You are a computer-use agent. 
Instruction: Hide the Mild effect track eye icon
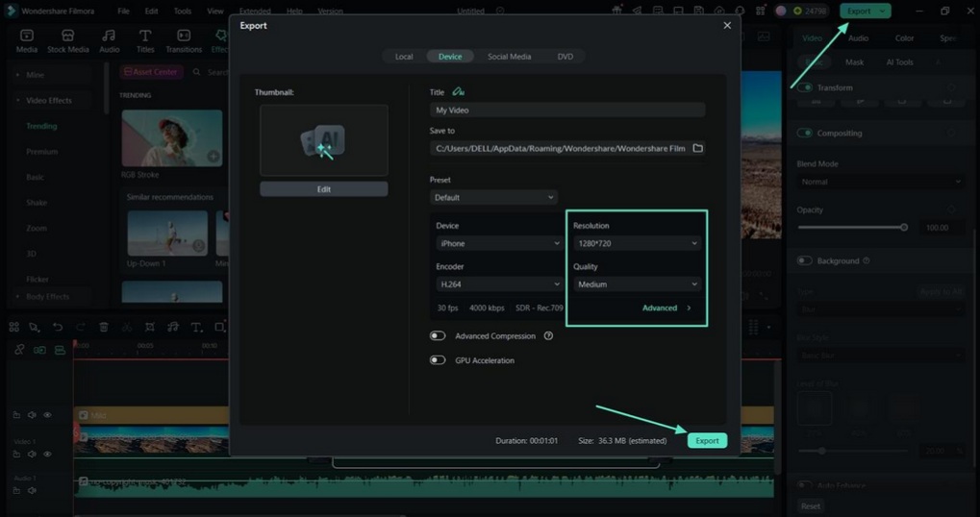coord(47,415)
